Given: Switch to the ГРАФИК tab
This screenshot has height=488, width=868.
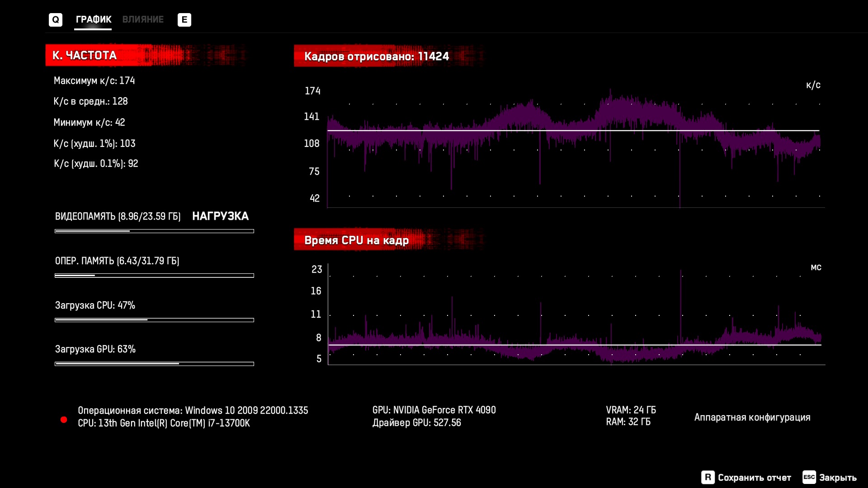Looking at the screenshot, I should 93,19.
